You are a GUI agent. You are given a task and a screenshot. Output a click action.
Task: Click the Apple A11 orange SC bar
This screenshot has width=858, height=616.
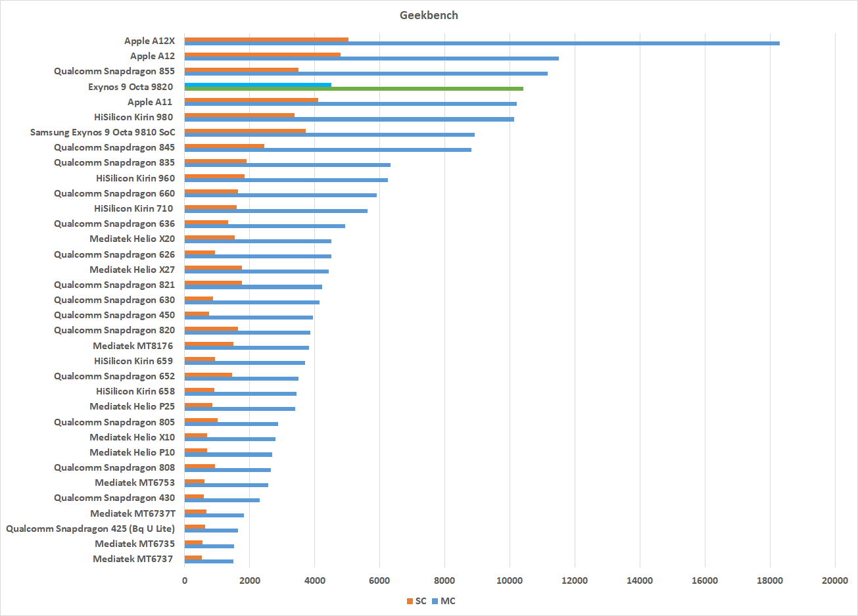(251, 100)
